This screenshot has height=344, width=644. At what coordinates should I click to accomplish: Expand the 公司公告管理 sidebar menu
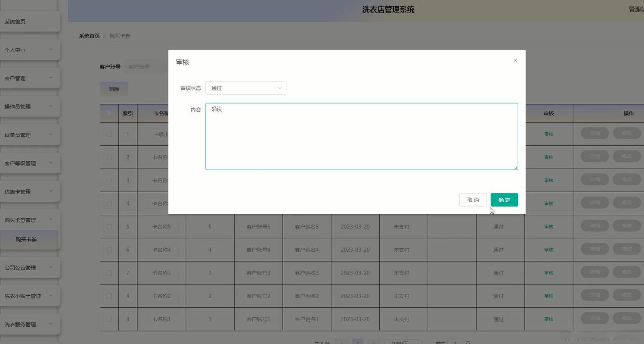click(x=27, y=268)
